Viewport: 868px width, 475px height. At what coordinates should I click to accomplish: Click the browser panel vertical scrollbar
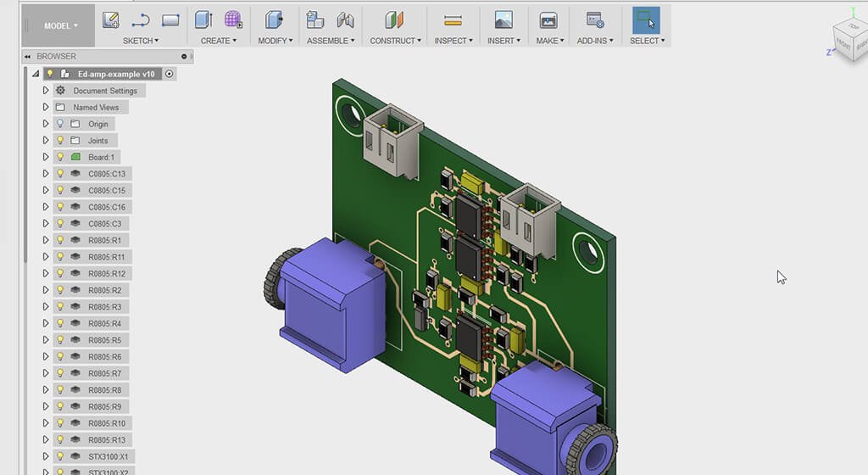click(25, 166)
